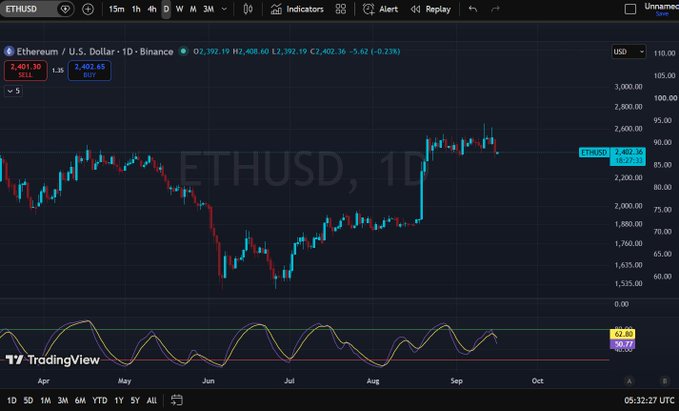The width and height of the screenshot is (679, 411).
Task: Click the Ethereum logo icon in the legend
Action: pyautogui.click(x=9, y=52)
